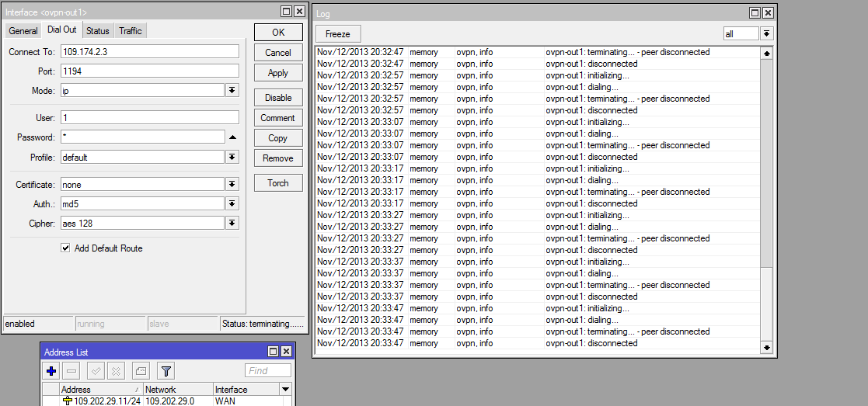Click the Log filter field showing all
Image resolution: width=868 pixels, height=406 pixels.
pos(741,33)
